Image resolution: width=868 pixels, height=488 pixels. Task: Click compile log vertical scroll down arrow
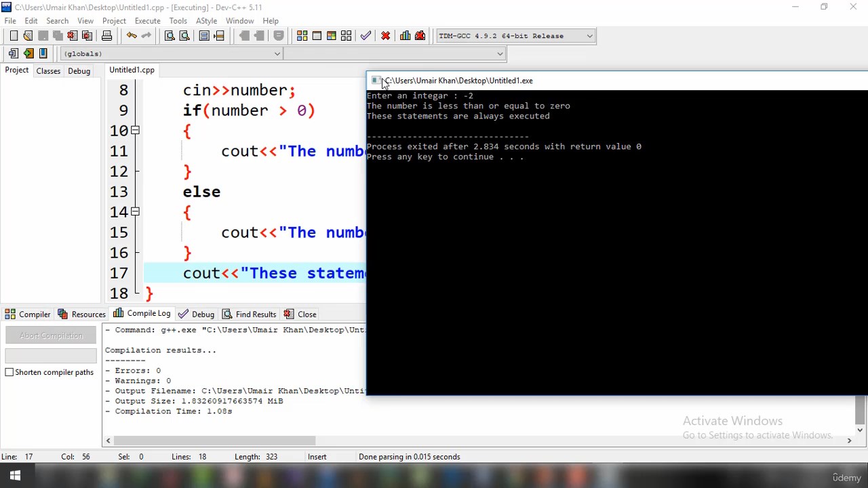[x=860, y=430]
